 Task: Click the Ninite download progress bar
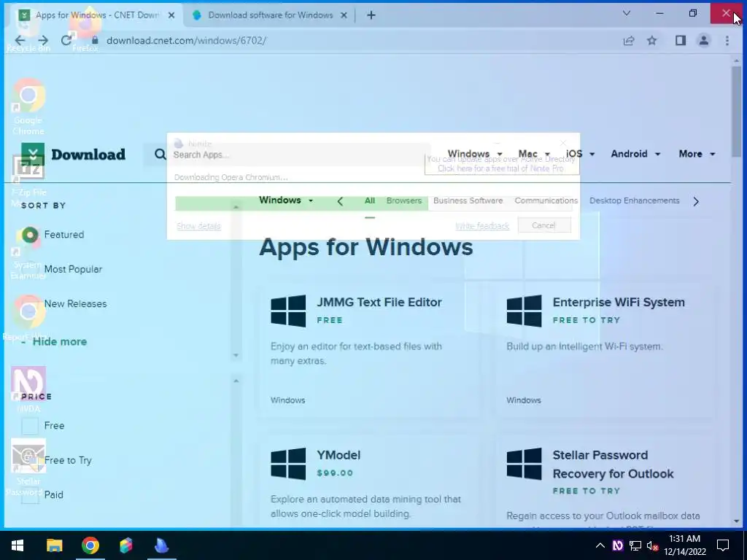[x=373, y=203]
